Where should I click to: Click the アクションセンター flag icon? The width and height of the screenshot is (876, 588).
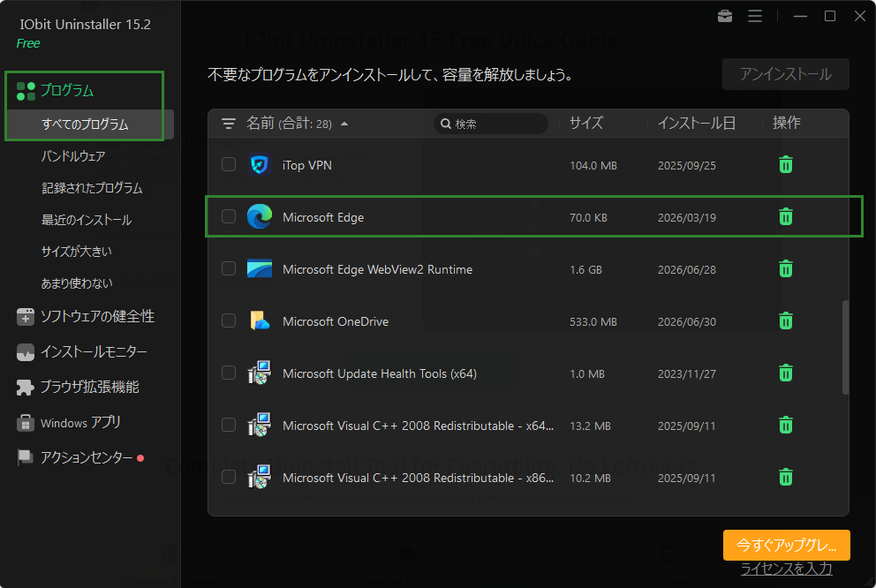point(25,457)
